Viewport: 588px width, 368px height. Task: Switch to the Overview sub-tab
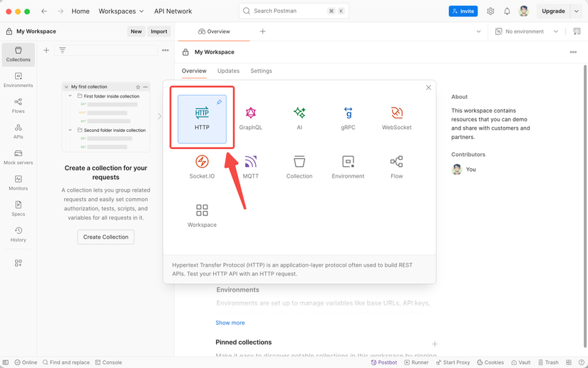coord(194,71)
